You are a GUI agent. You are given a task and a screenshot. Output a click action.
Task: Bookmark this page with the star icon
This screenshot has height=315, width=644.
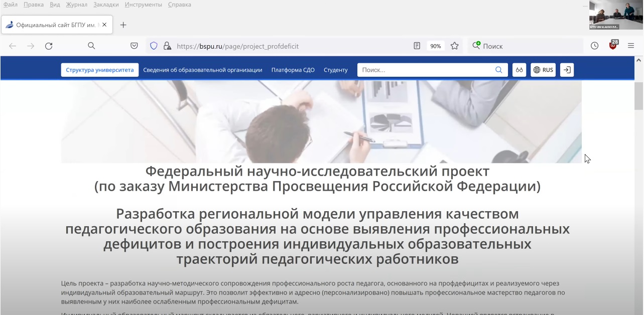[454, 46]
